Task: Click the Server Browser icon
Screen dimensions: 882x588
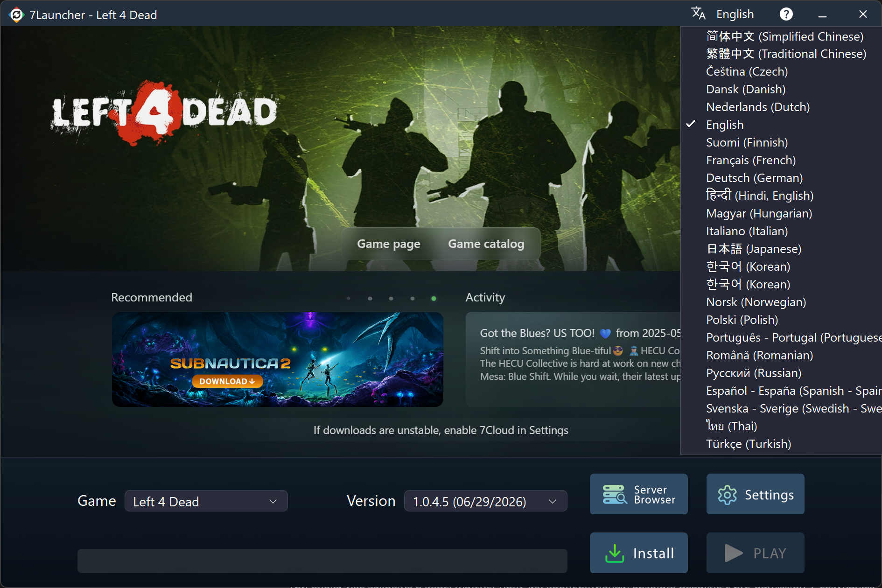Action: click(615, 494)
